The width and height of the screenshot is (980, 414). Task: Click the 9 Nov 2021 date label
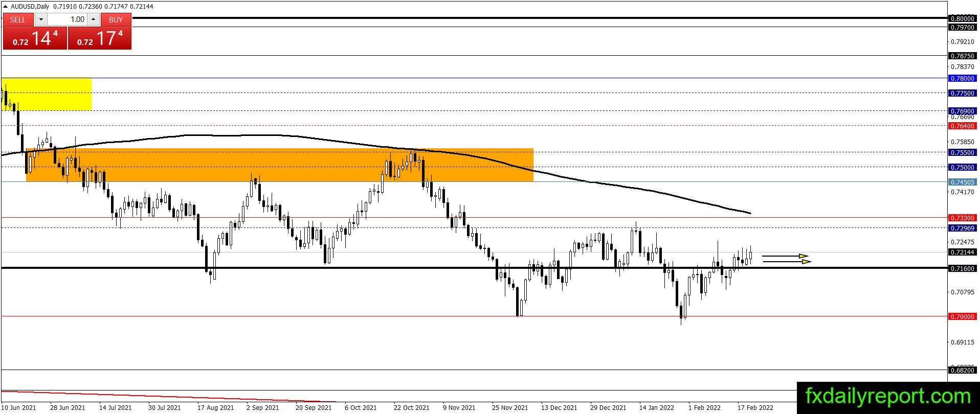pos(459,408)
